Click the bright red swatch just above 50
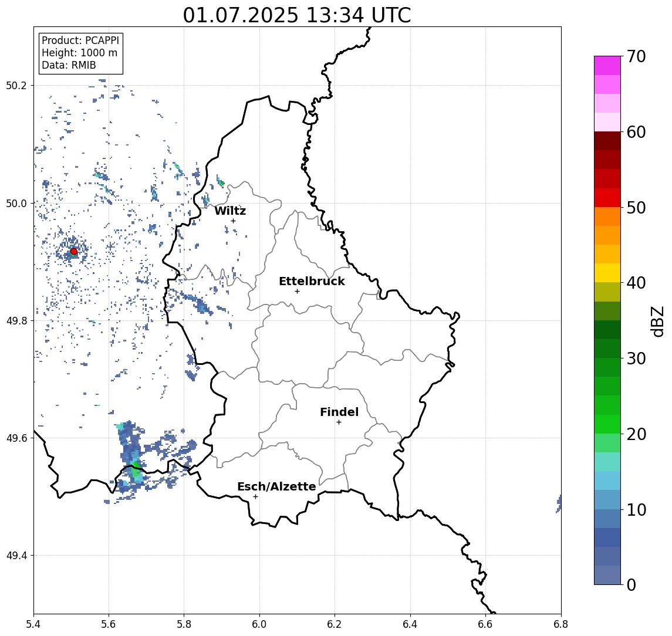Image resolution: width=672 pixels, height=636 pixels. [607, 198]
